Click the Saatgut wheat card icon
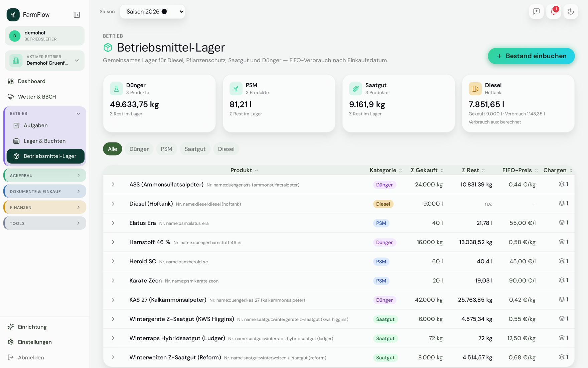Viewport: 588px width, 368px height. (x=355, y=89)
